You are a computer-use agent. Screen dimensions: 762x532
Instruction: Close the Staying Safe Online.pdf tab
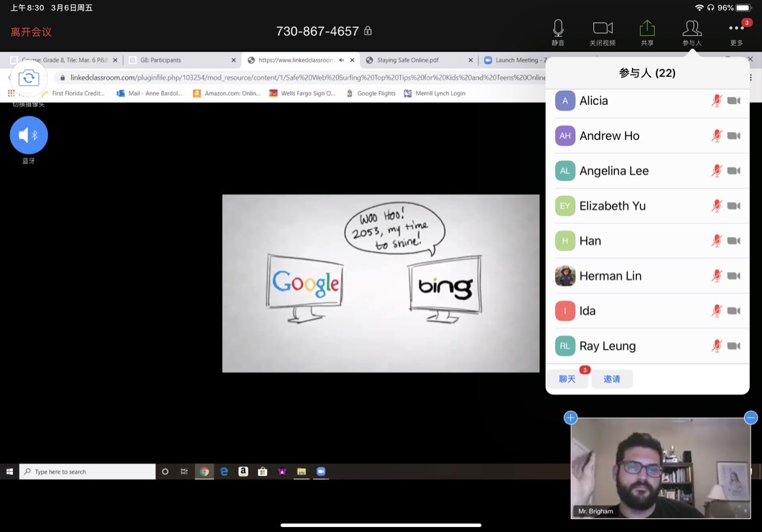coord(470,60)
